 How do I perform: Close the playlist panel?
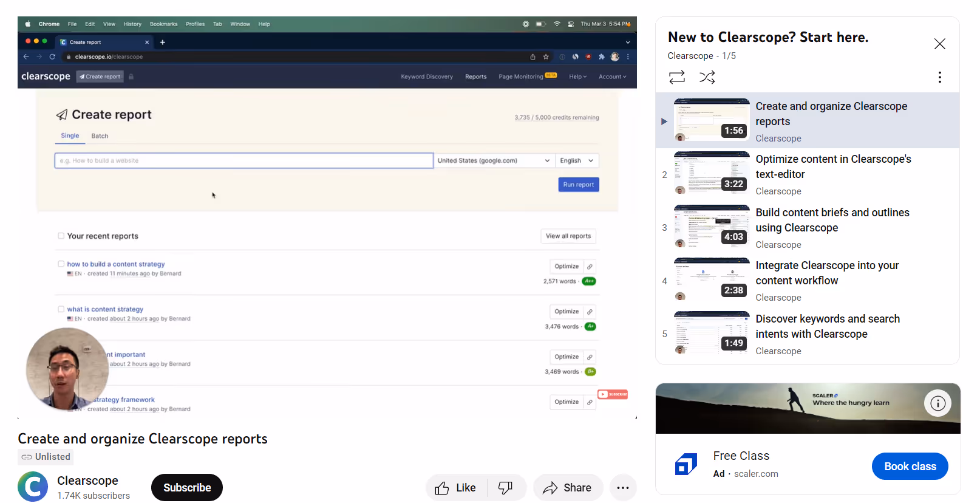pyautogui.click(x=939, y=44)
